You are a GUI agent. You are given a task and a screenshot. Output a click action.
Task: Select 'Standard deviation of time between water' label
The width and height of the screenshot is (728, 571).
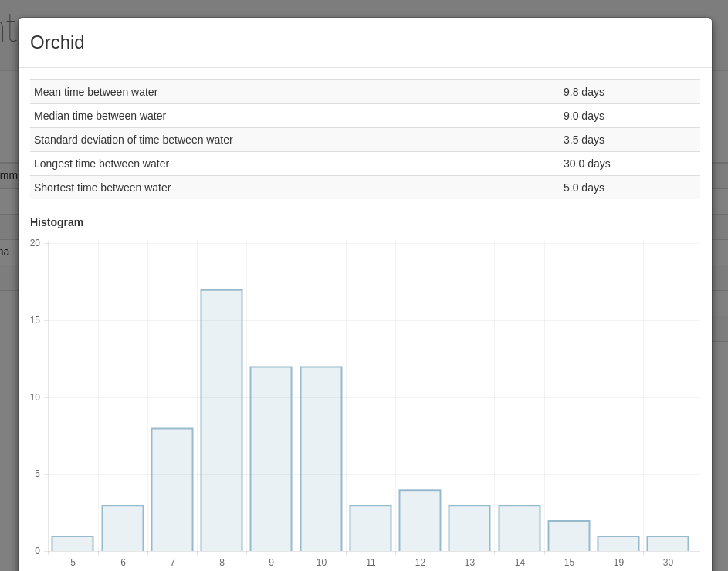[134, 140]
